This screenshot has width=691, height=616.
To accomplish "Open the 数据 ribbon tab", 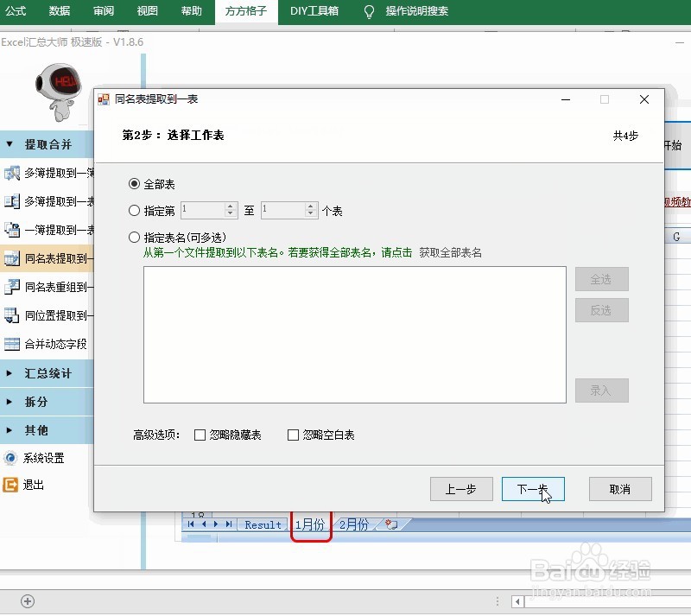I will (x=60, y=11).
